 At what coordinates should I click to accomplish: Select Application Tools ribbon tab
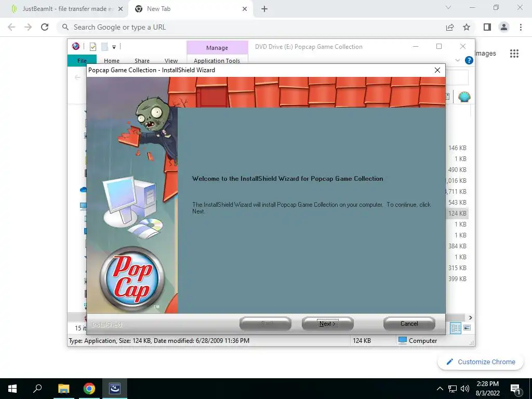coord(217,60)
